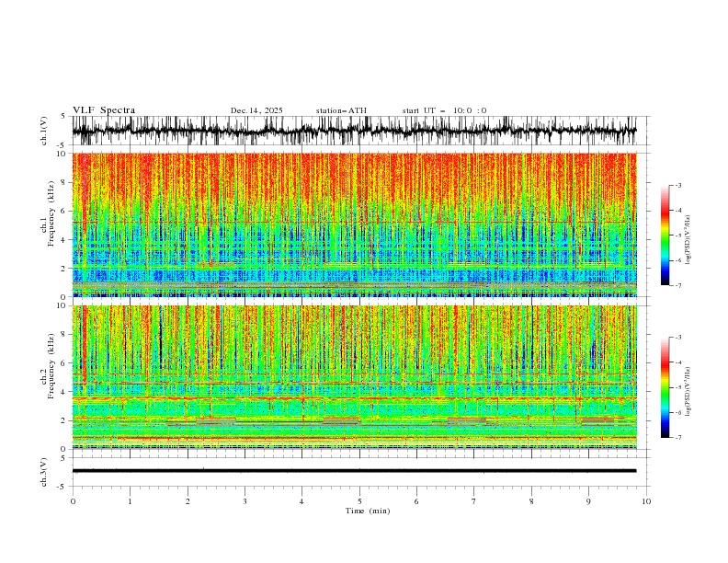The width and height of the screenshot is (728, 563).
Task: Click the "-7" tick on the upper color bar
Action: coord(677,285)
